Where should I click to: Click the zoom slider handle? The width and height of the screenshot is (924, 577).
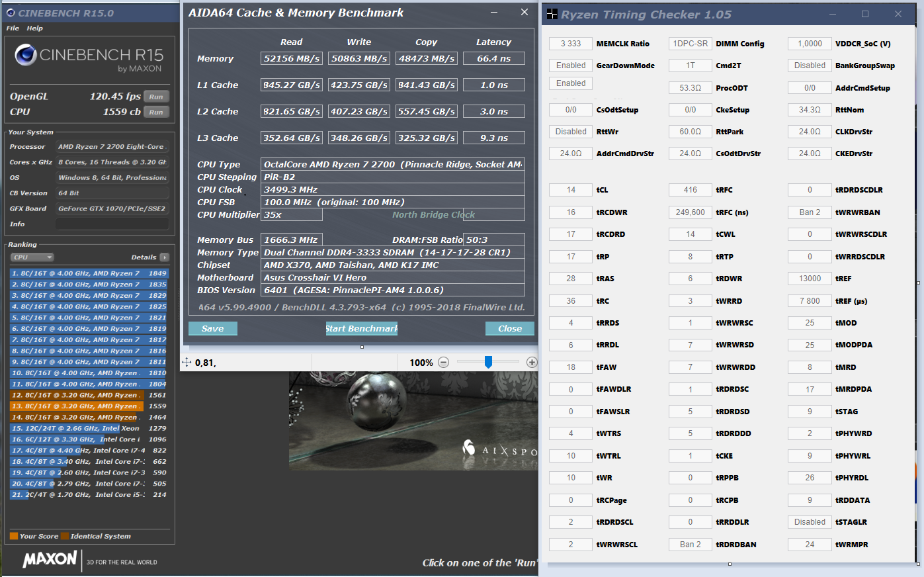488,362
